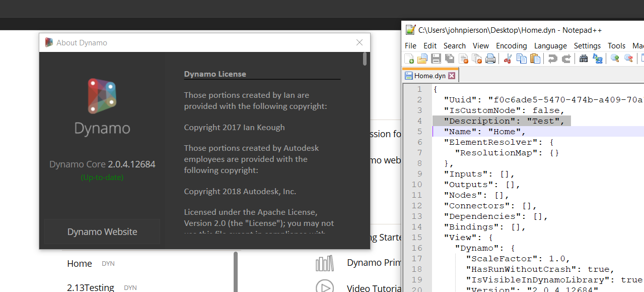Image resolution: width=644 pixels, height=292 pixels.
Task: Close the Home.dyn tab
Action: pyautogui.click(x=451, y=75)
